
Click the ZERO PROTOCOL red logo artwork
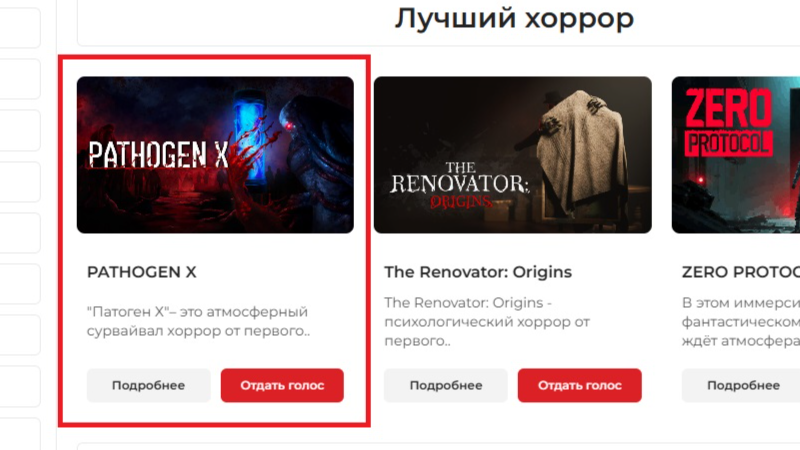[728, 122]
